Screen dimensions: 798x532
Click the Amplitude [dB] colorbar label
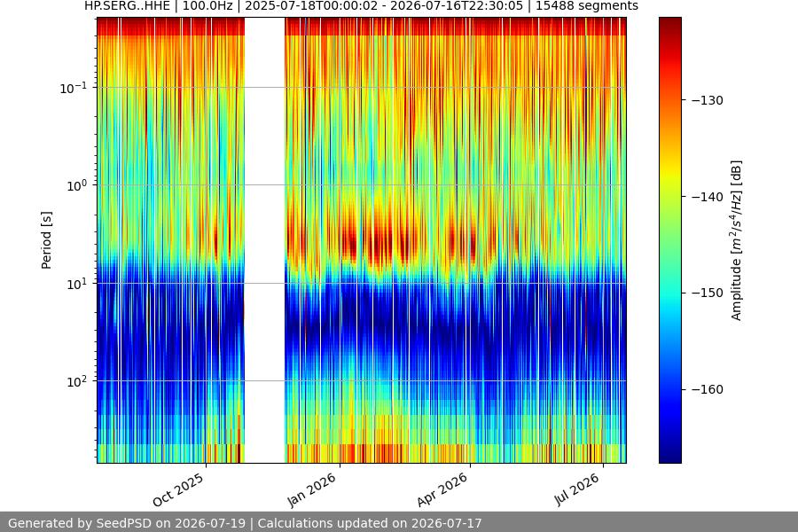737,240
